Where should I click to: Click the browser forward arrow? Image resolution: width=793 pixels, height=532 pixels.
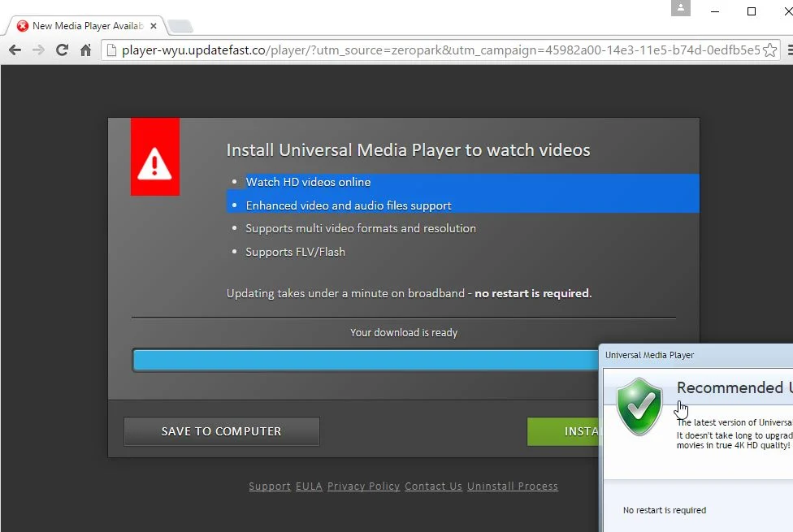(38, 50)
